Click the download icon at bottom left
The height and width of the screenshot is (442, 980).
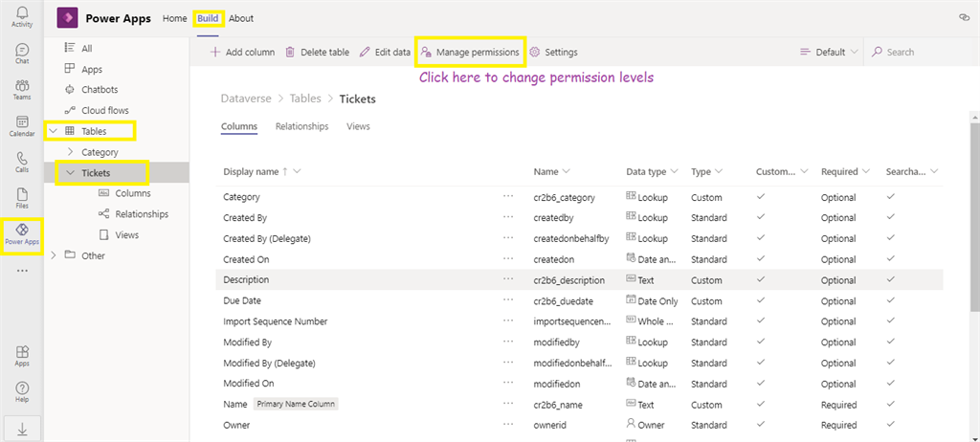[21, 430]
